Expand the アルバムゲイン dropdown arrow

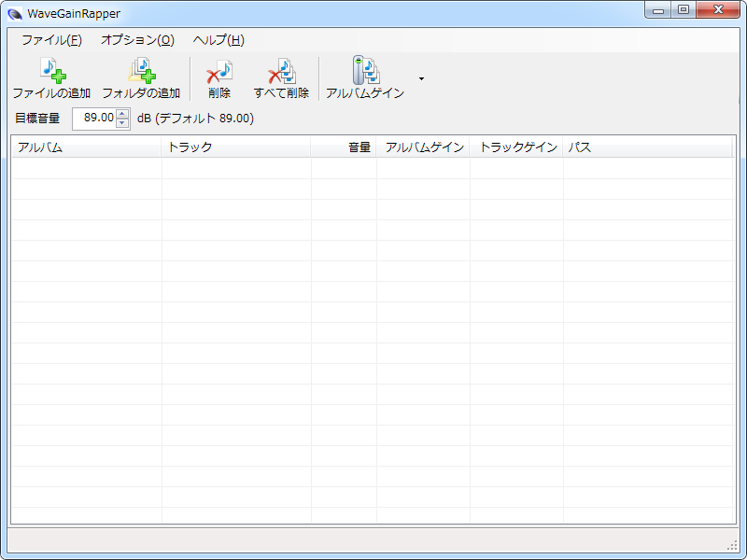pos(421,79)
